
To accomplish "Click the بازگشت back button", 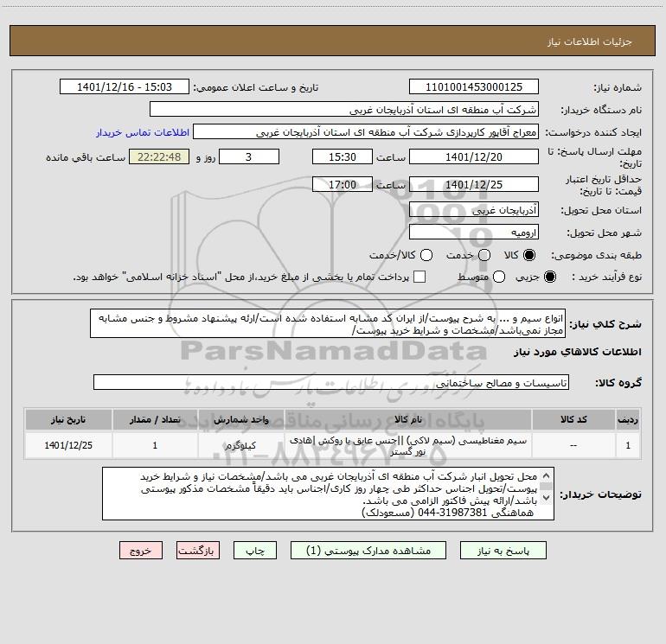I will click(x=198, y=551).
